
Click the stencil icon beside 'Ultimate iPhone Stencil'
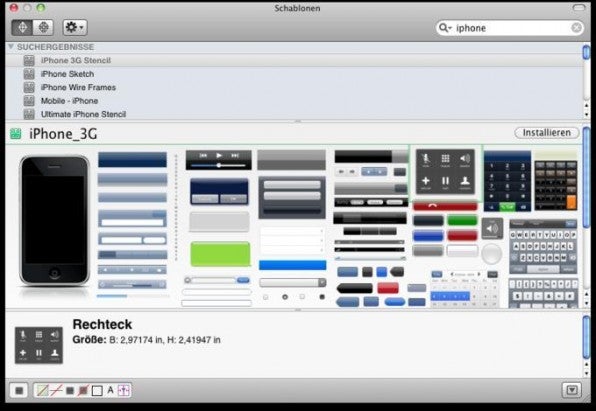coord(29,114)
